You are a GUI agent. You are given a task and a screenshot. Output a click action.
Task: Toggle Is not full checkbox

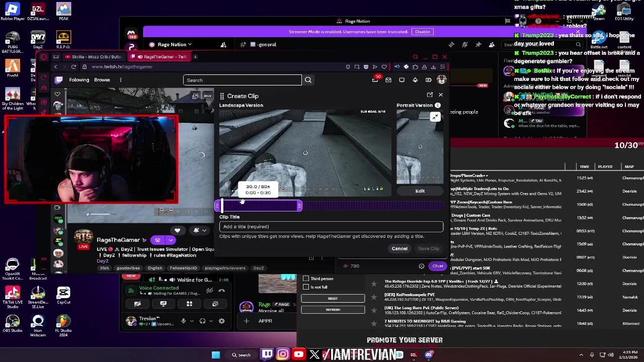(306, 287)
